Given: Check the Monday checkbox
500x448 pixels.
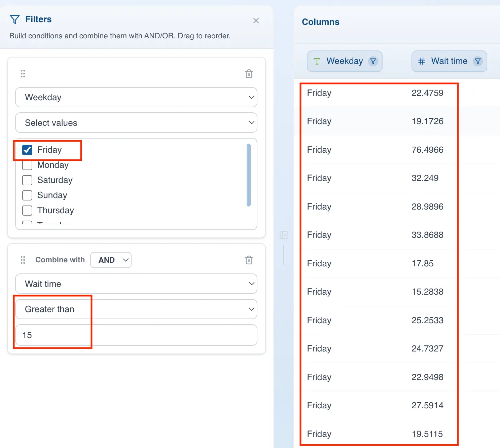Looking at the screenshot, I should (x=27, y=165).
